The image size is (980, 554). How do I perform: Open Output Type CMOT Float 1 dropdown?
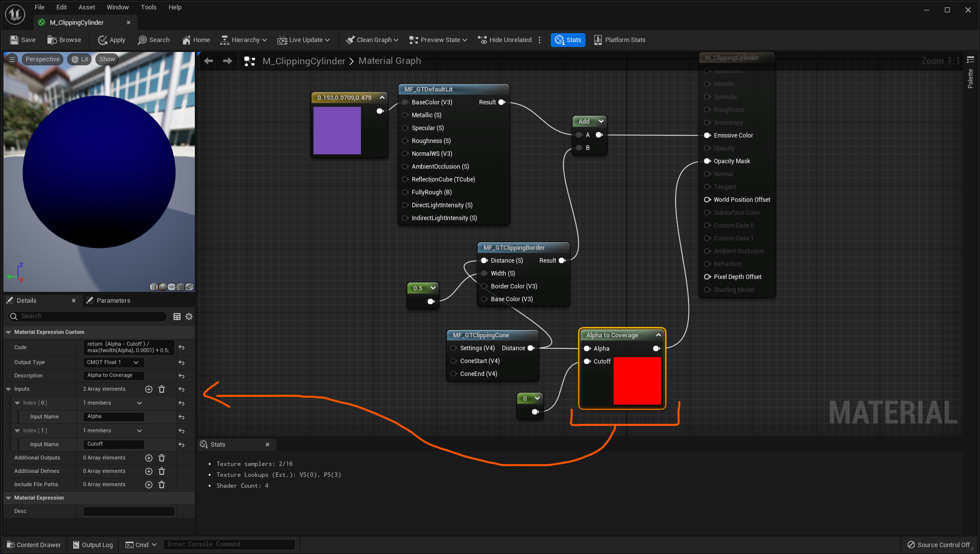113,363
